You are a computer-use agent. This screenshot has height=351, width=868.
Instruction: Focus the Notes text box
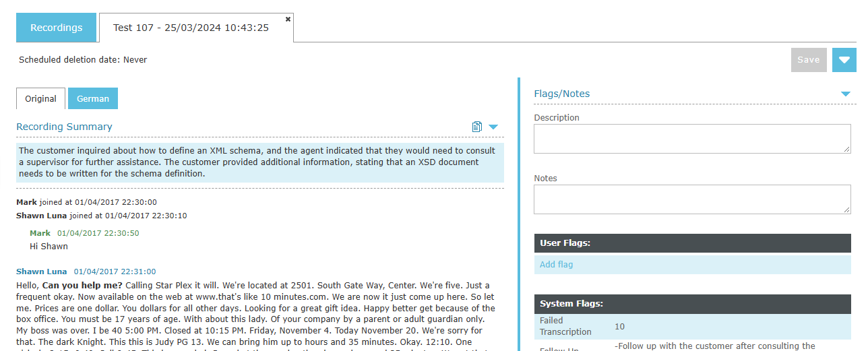coord(692,199)
